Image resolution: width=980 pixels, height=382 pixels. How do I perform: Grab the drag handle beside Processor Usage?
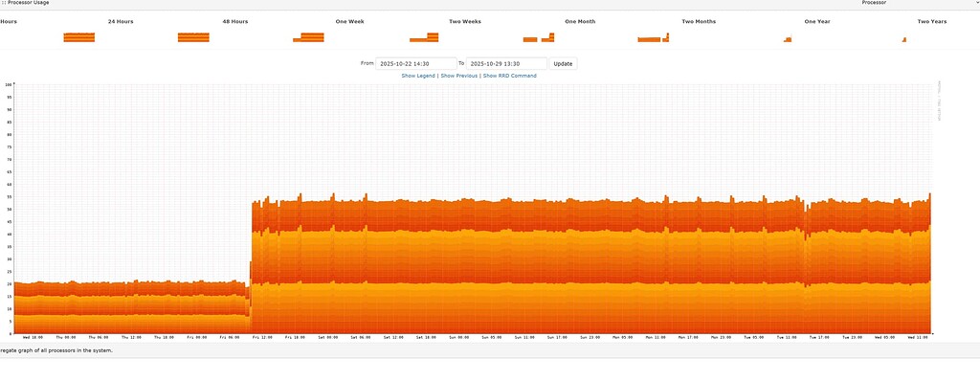(3, 3)
